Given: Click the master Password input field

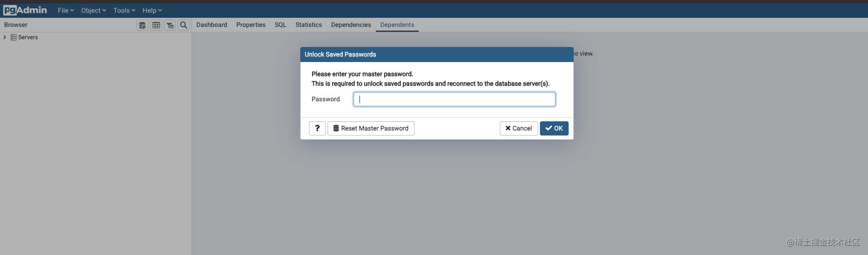Looking at the screenshot, I should click(x=454, y=99).
